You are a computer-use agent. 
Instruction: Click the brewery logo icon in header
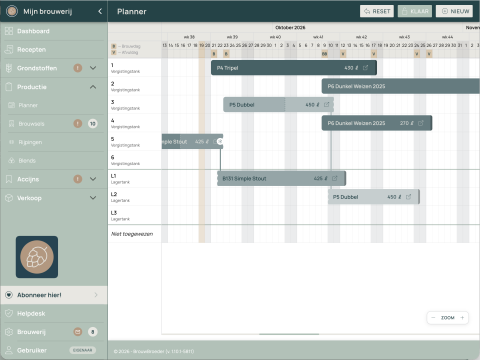(12, 11)
